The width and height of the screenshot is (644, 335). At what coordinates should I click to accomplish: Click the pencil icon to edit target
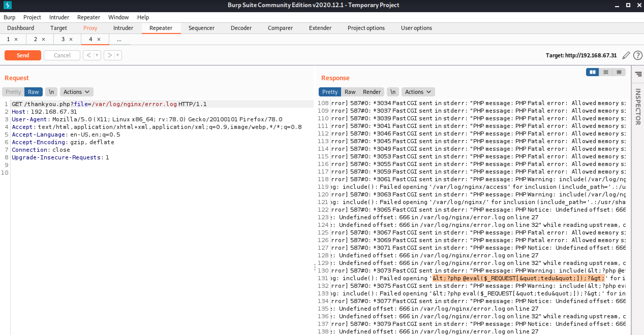pos(626,55)
